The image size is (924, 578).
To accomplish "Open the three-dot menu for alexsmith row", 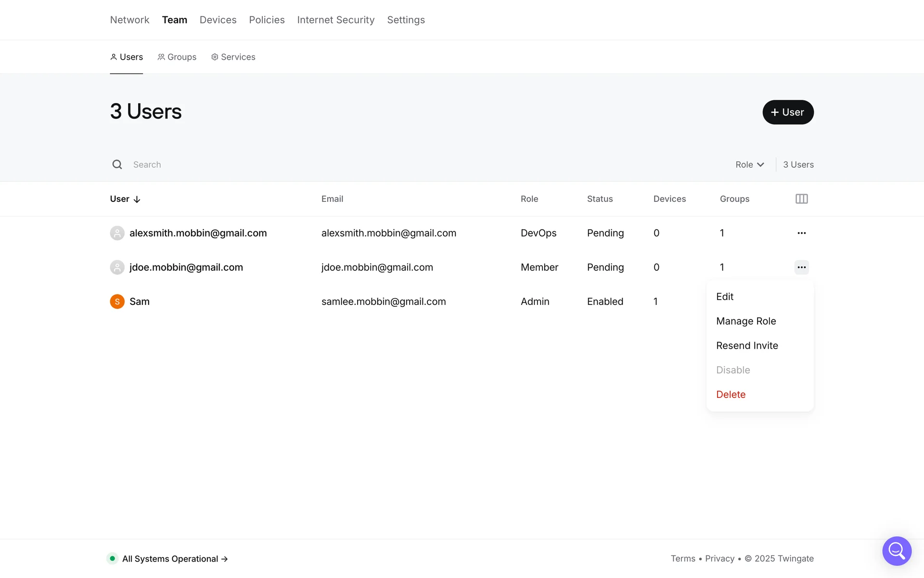I will click(801, 233).
